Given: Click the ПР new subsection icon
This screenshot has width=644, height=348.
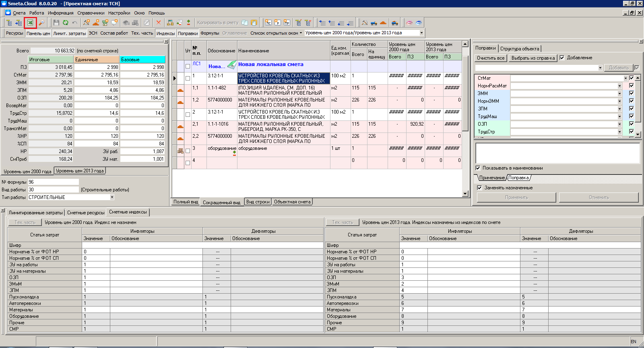Looking at the screenshot, I should 287,23.
